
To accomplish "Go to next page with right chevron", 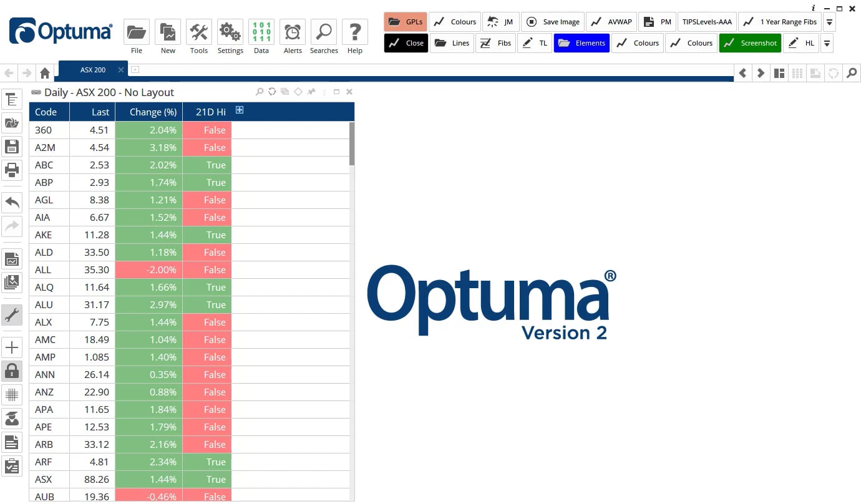I will (761, 73).
